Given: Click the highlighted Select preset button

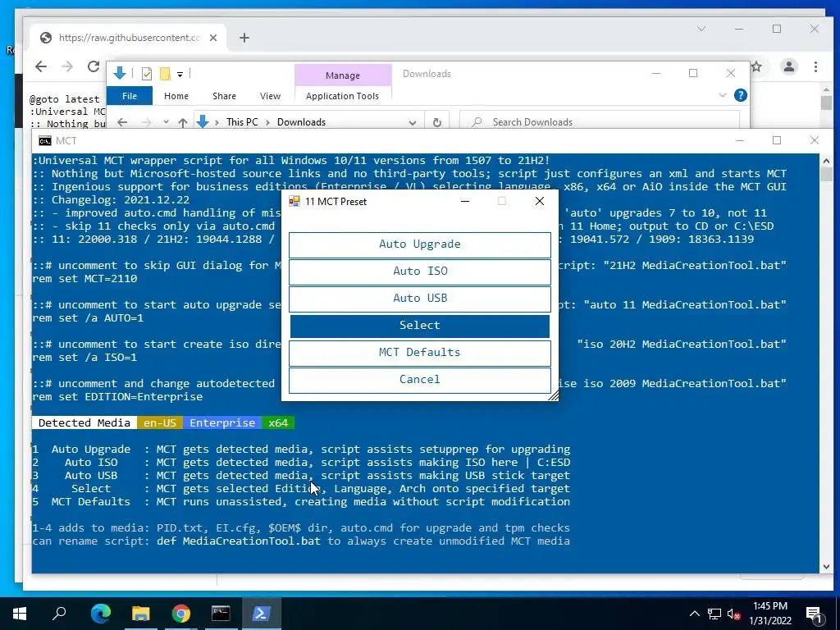Looking at the screenshot, I should [419, 326].
